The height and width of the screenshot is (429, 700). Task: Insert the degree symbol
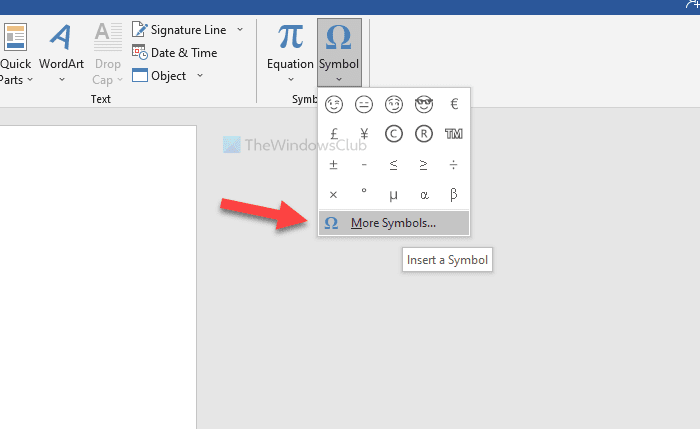[364, 191]
